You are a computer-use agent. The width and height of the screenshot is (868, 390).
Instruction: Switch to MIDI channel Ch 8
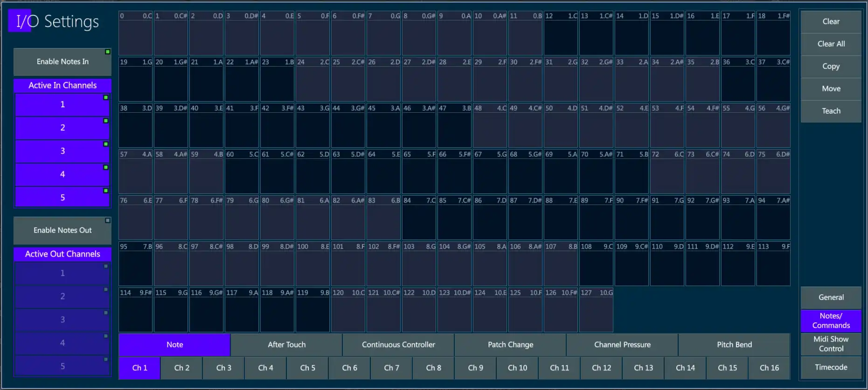tap(433, 368)
